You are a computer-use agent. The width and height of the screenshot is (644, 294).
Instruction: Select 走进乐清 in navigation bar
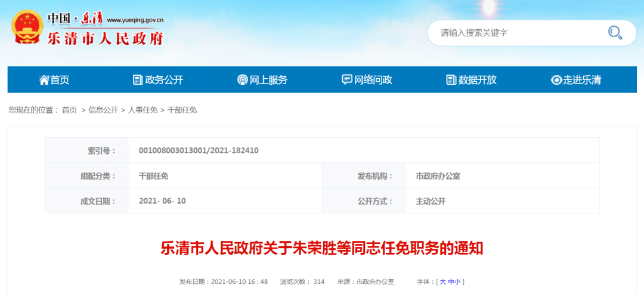tap(582, 80)
